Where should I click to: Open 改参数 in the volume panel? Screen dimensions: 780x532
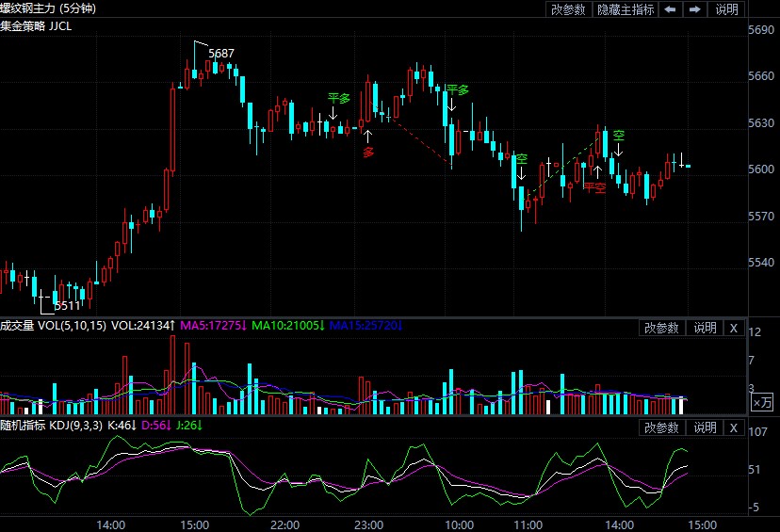[x=661, y=329]
